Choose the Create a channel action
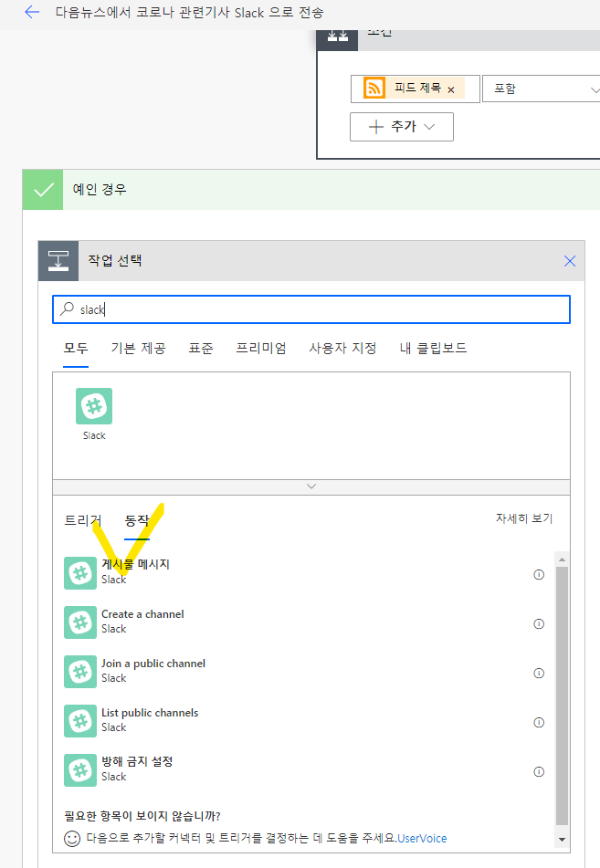Image resolution: width=600 pixels, height=868 pixels. click(304, 622)
